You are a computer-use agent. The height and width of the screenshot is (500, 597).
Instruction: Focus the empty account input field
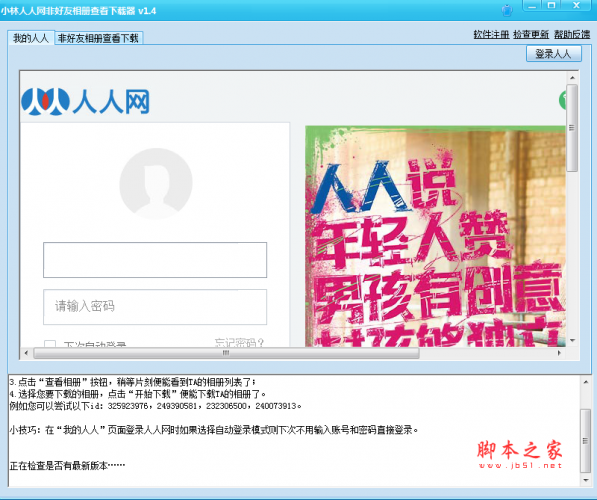click(155, 260)
